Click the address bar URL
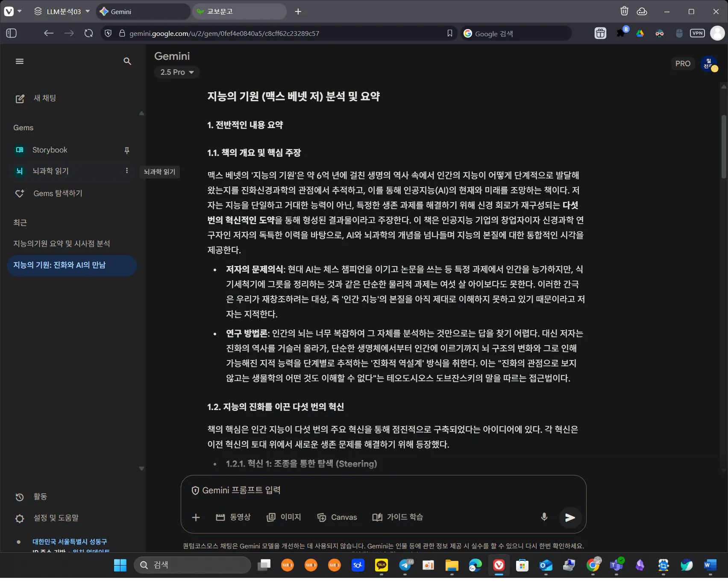The width and height of the screenshot is (728, 586). [x=224, y=33]
